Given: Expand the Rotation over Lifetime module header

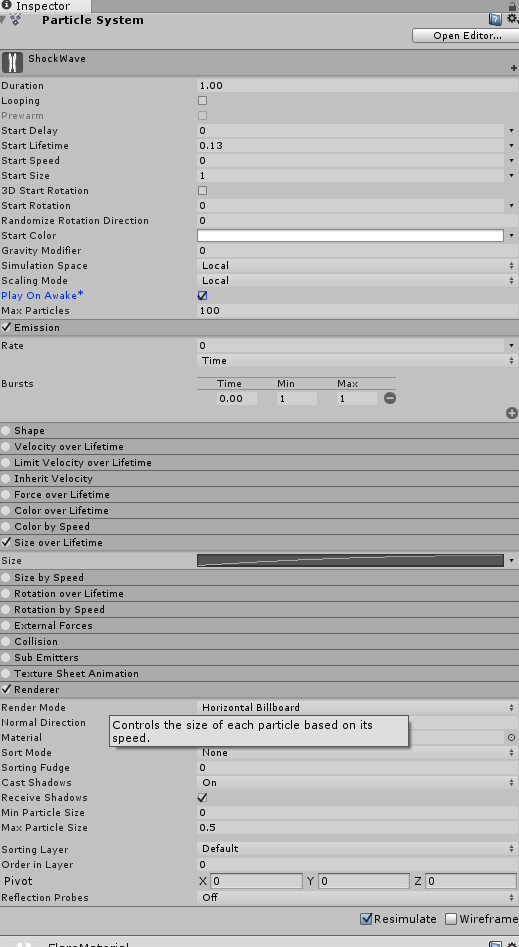Looking at the screenshot, I should pos(259,593).
